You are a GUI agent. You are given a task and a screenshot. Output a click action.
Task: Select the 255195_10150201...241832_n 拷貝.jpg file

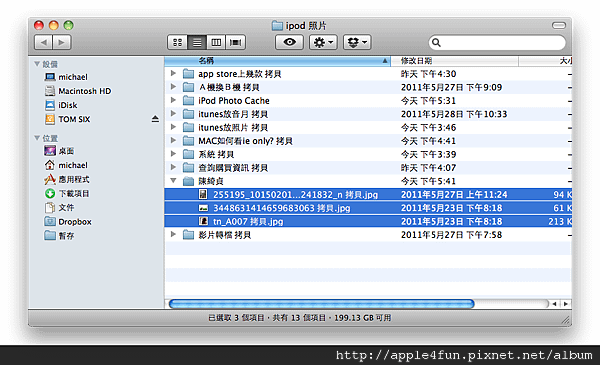[368, 194]
